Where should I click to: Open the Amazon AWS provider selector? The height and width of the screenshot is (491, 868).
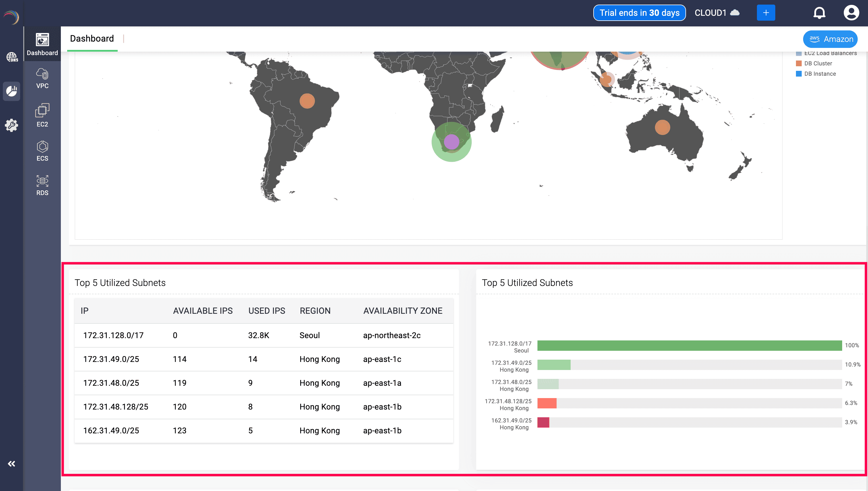[x=830, y=39]
